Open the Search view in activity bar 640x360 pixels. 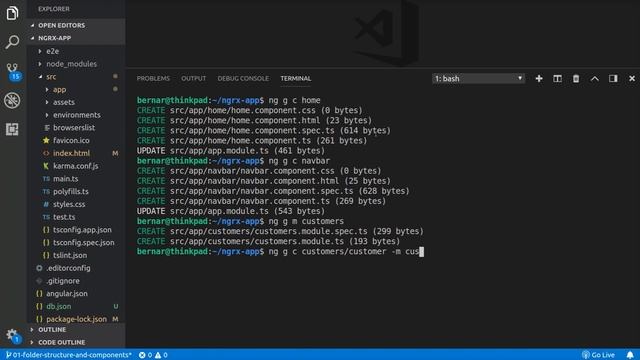[x=12, y=42]
